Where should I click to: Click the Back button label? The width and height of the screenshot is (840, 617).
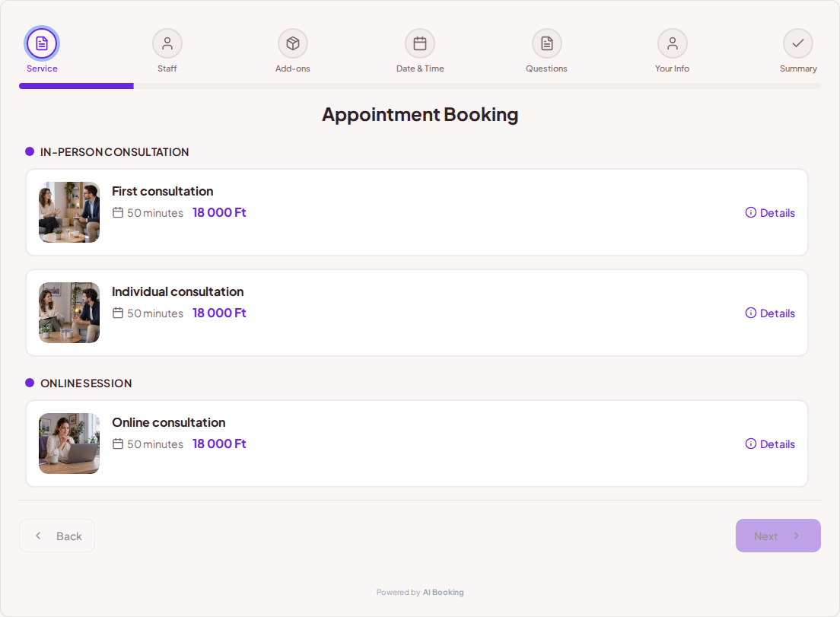[69, 536]
